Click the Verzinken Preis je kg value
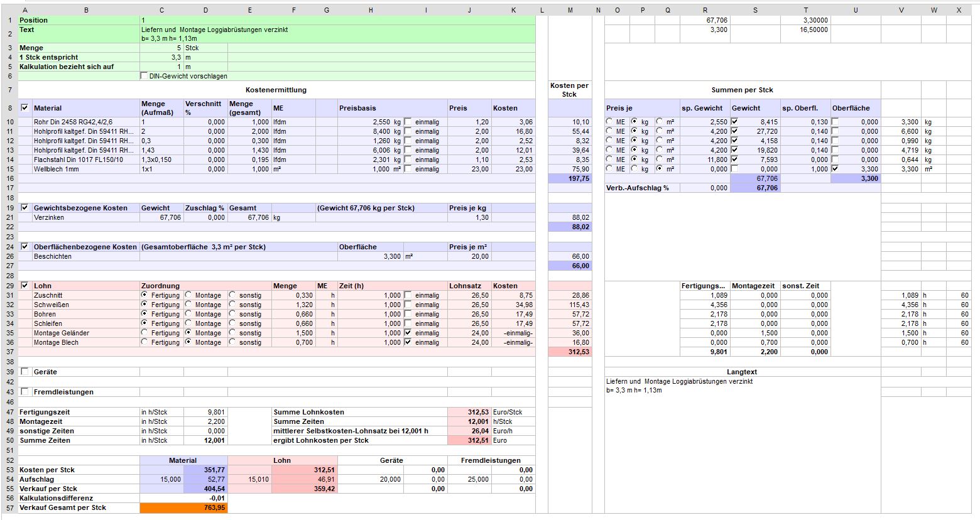The image size is (980, 520). click(469, 217)
